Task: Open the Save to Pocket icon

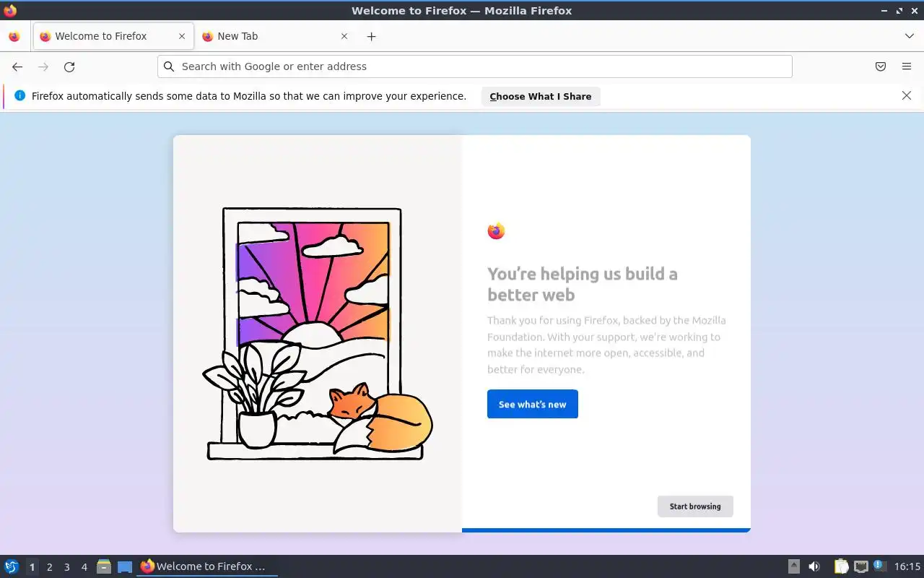Action: 881,66
